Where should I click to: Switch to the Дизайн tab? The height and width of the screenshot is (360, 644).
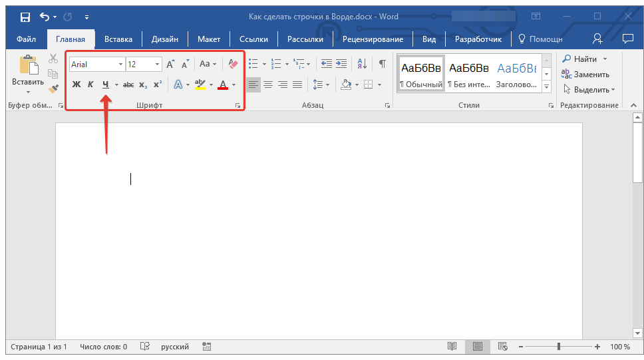pyautogui.click(x=165, y=39)
